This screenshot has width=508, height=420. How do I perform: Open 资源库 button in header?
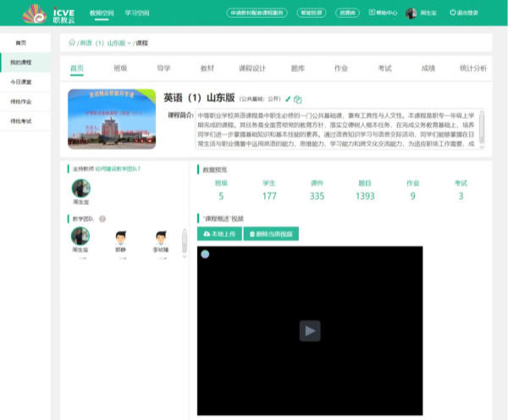click(347, 13)
